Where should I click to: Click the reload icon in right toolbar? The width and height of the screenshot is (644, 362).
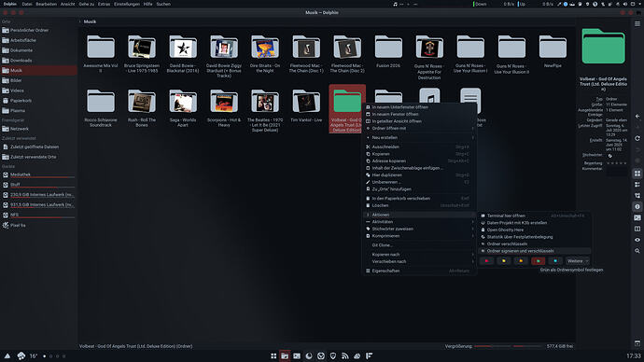pos(637,138)
